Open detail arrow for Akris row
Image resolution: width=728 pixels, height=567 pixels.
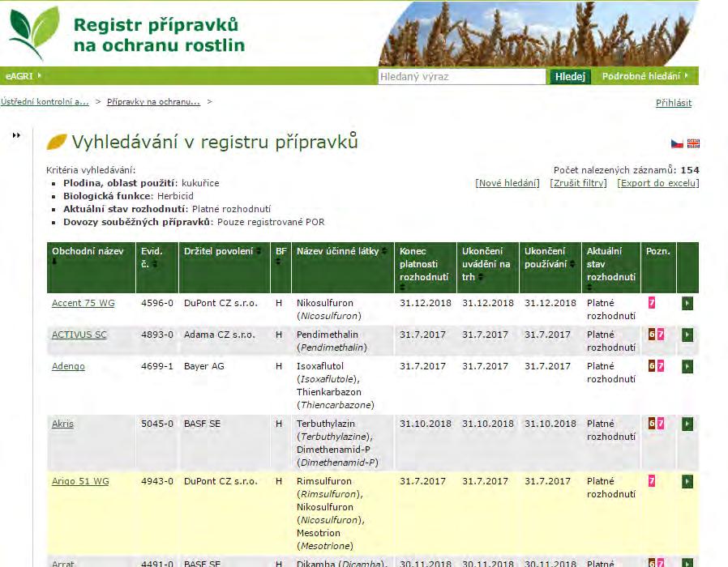687,424
